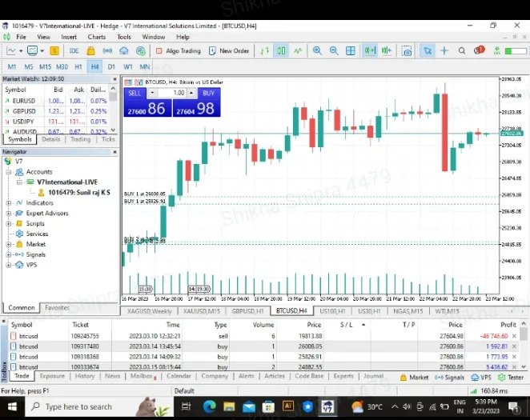This screenshot has height=420, width=530.
Task: Increase volume with the up stepper
Action: (x=191, y=93)
